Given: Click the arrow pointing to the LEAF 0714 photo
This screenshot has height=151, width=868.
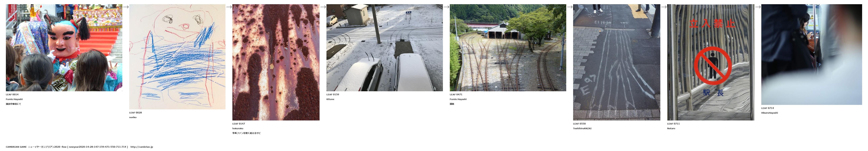Looking at the screenshot, I should pyautogui.click(x=757, y=7).
